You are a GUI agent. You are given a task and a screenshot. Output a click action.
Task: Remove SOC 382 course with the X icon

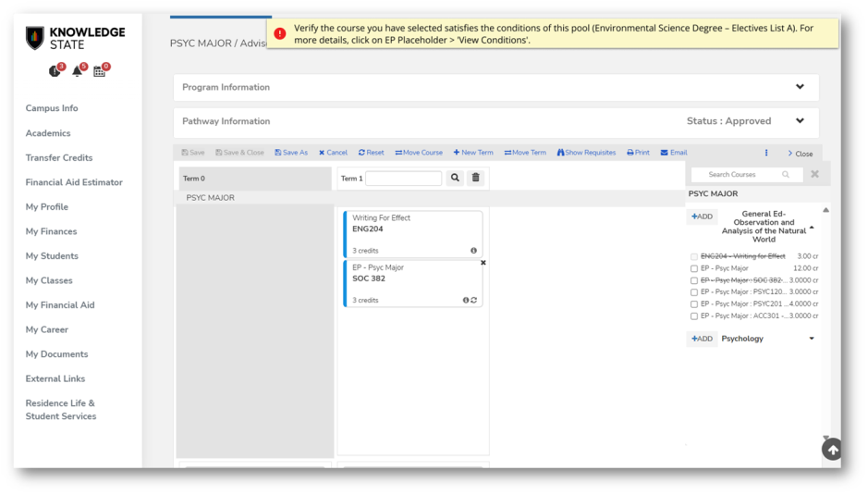tap(483, 263)
